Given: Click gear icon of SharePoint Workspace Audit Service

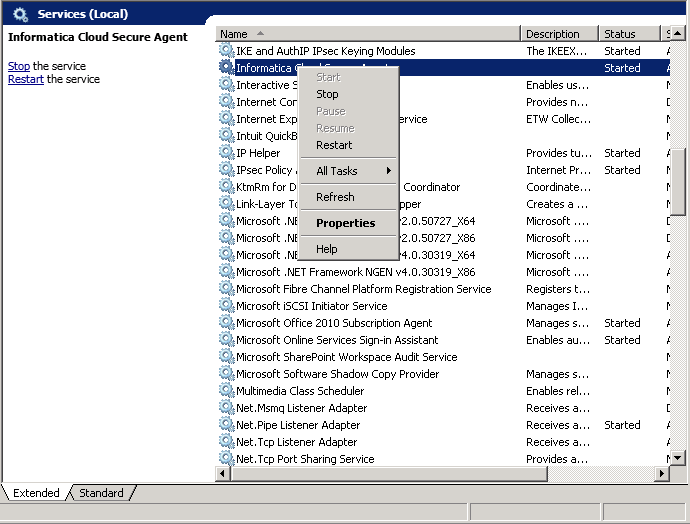Looking at the screenshot, I should [226, 356].
